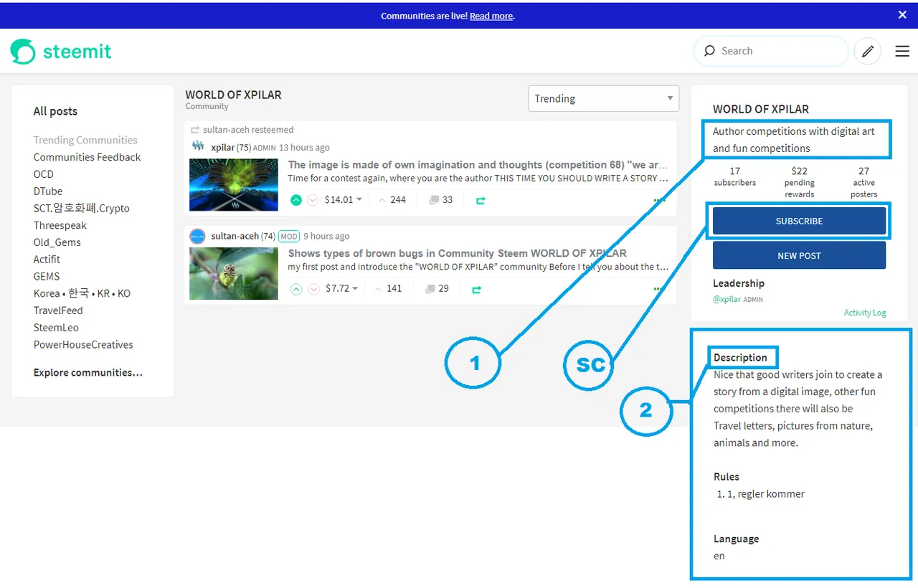Open the TravelFeed community
This screenshot has width=918, height=588.
tap(58, 310)
